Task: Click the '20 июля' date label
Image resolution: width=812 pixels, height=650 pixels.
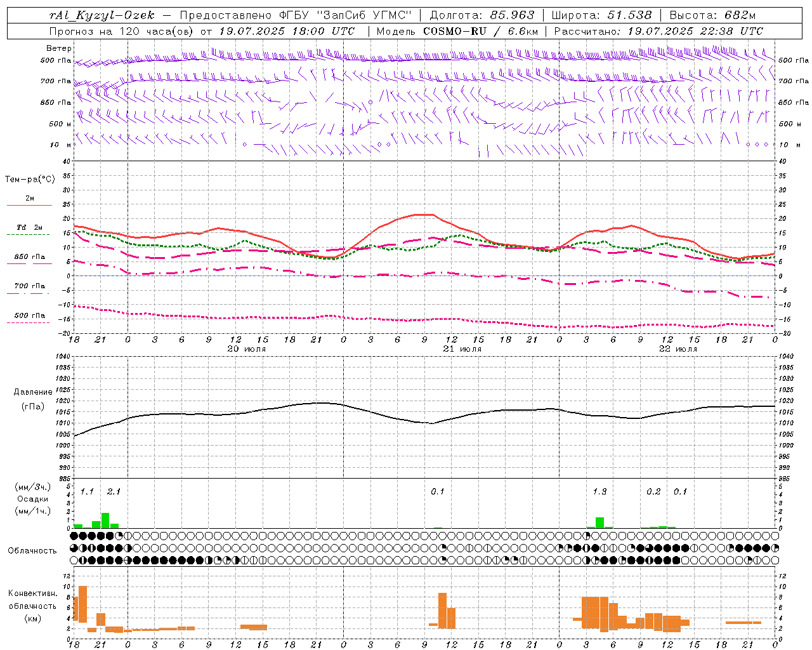Action: click(246, 349)
